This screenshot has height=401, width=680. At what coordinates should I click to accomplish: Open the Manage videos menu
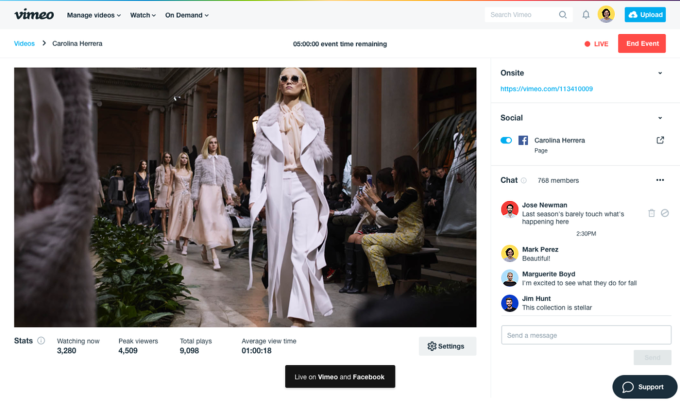click(94, 15)
